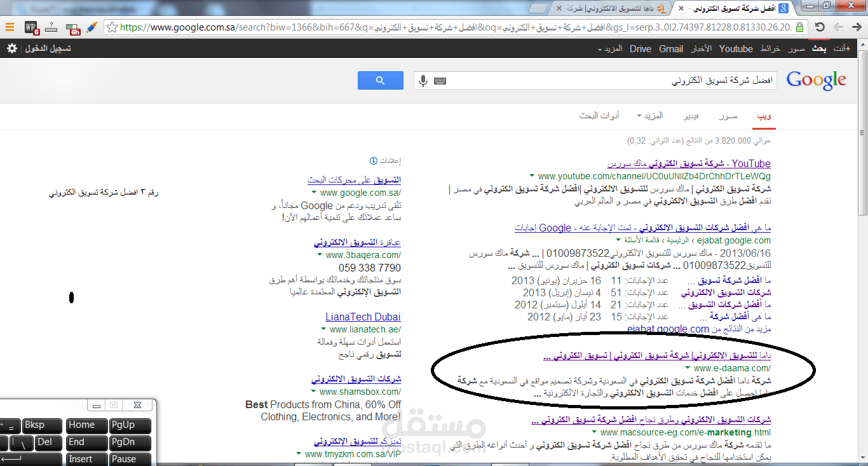Click PgUp on the on-screen keyboard
Screen dimensions: 868x466
pyautogui.click(x=130, y=425)
